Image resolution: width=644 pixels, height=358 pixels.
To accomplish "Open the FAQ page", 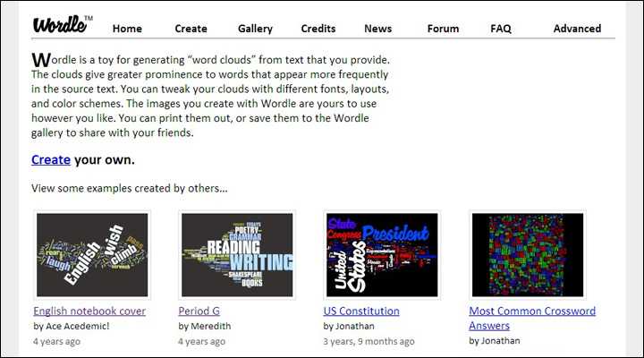I will [501, 29].
